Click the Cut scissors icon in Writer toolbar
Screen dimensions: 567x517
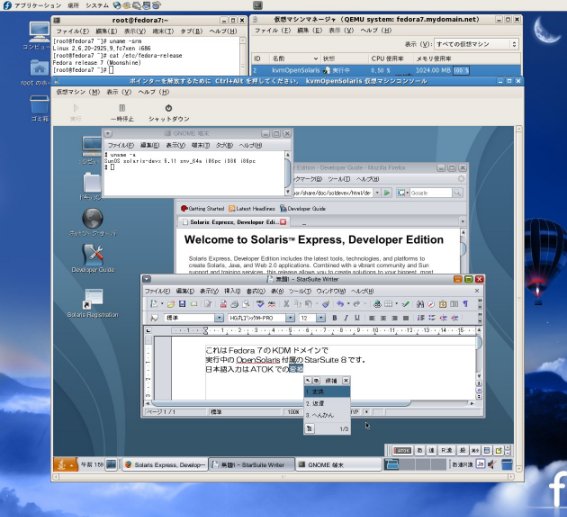click(x=286, y=304)
